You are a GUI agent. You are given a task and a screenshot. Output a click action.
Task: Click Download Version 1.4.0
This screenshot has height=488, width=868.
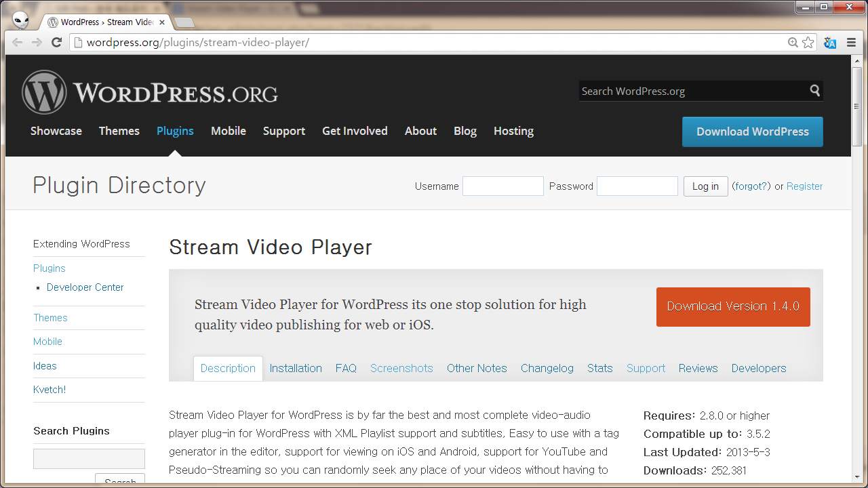[733, 307]
